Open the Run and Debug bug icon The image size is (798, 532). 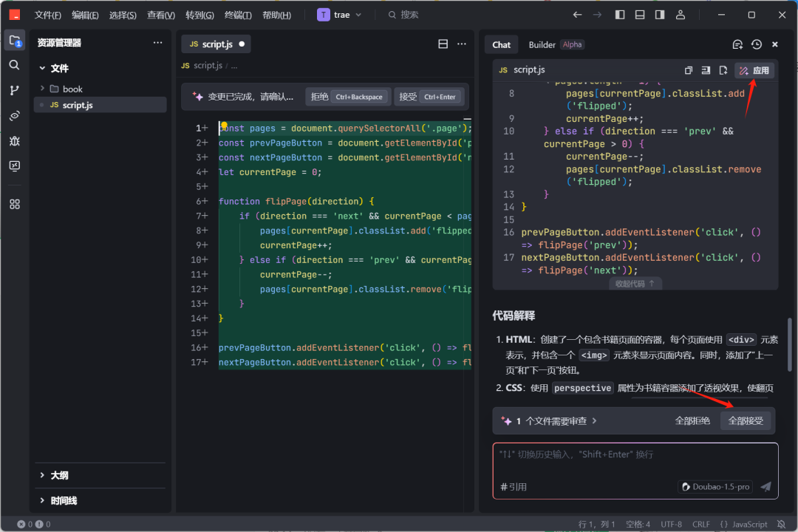pos(14,140)
